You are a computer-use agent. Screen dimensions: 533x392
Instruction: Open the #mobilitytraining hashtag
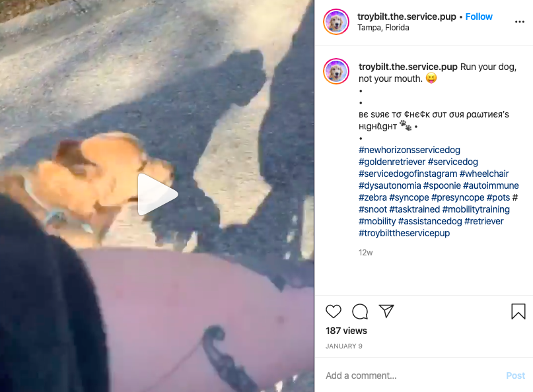point(476,210)
